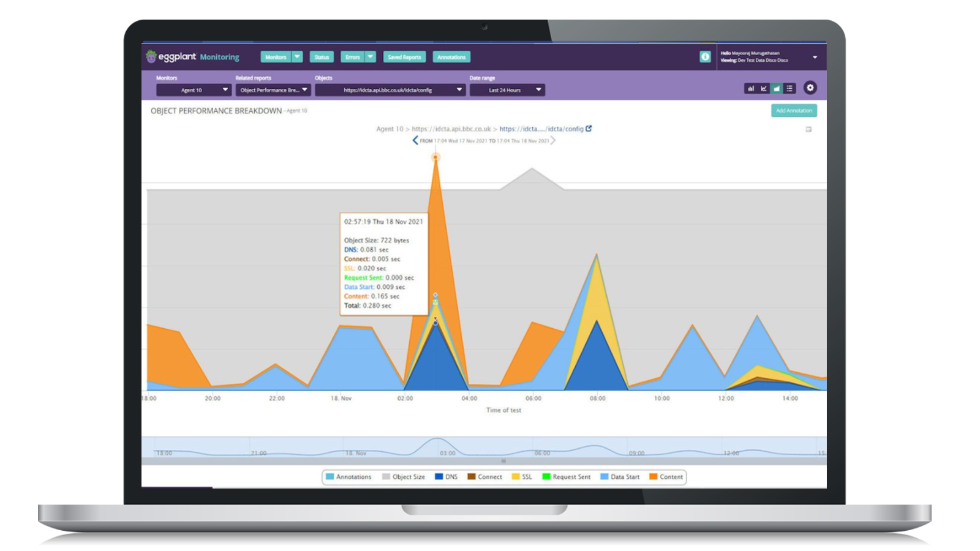Toggle Content series in legend
The height and width of the screenshot is (551, 980).
[666, 477]
